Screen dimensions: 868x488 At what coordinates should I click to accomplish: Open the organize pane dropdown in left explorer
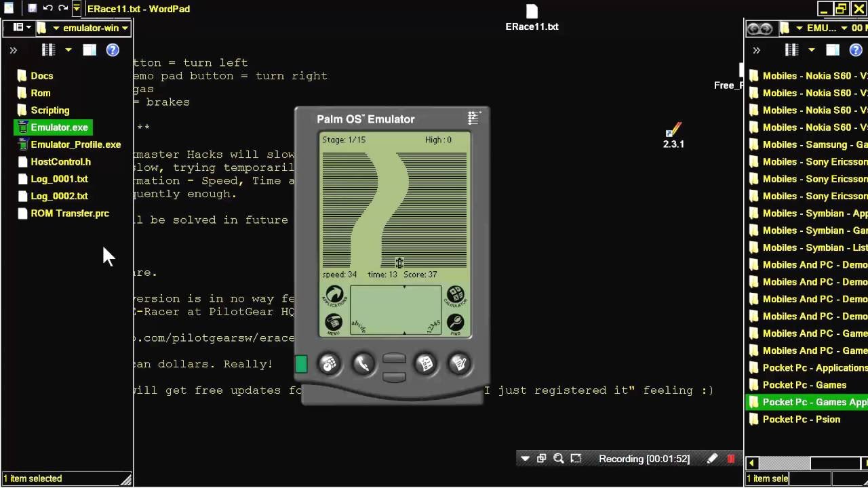[x=22, y=28]
